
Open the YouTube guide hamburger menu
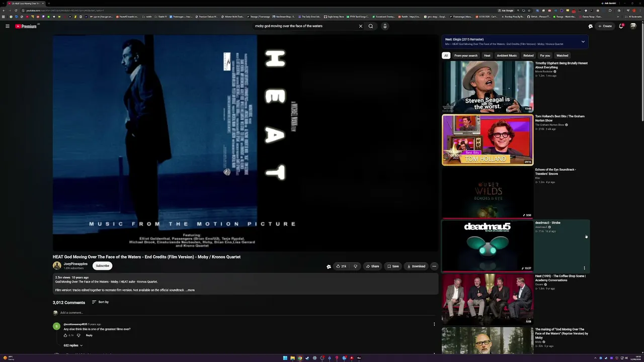(8, 26)
